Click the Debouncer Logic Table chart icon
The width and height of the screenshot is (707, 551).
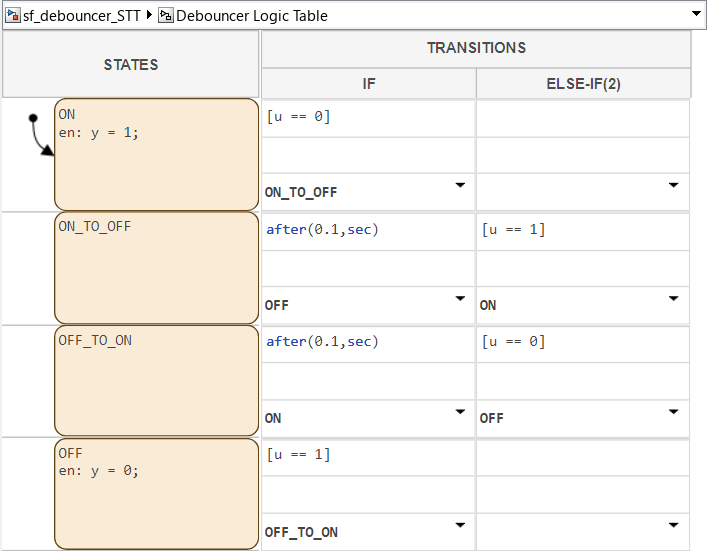point(166,15)
